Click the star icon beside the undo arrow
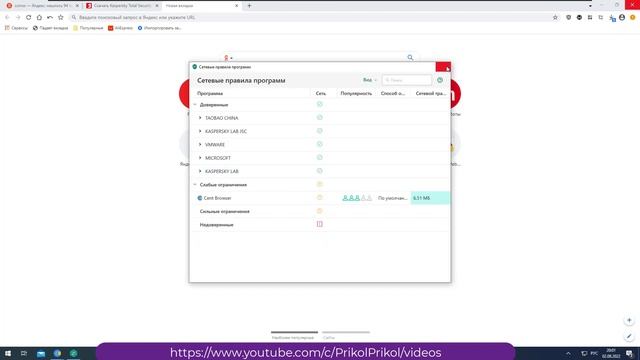The height and width of the screenshot is (360, 640). [x=61, y=18]
